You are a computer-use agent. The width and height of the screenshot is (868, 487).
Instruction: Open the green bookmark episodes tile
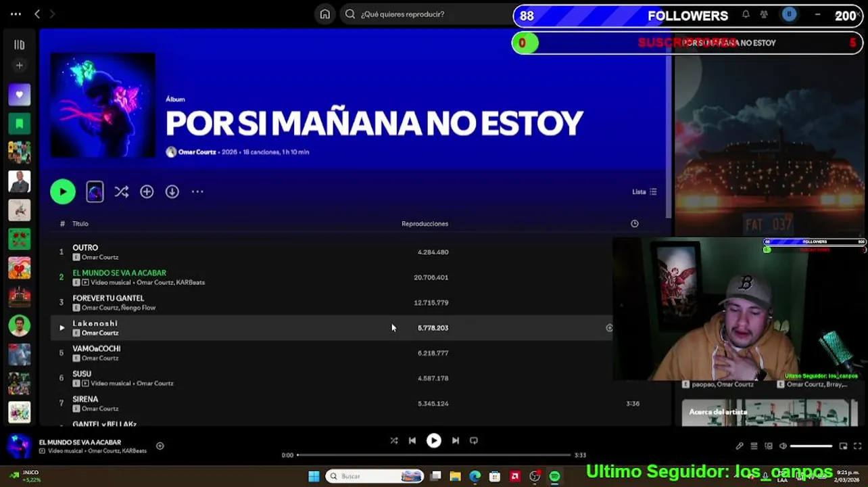[19, 124]
